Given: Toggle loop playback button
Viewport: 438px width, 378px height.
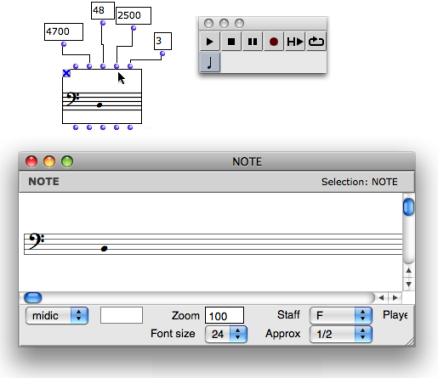Looking at the screenshot, I should [316, 41].
